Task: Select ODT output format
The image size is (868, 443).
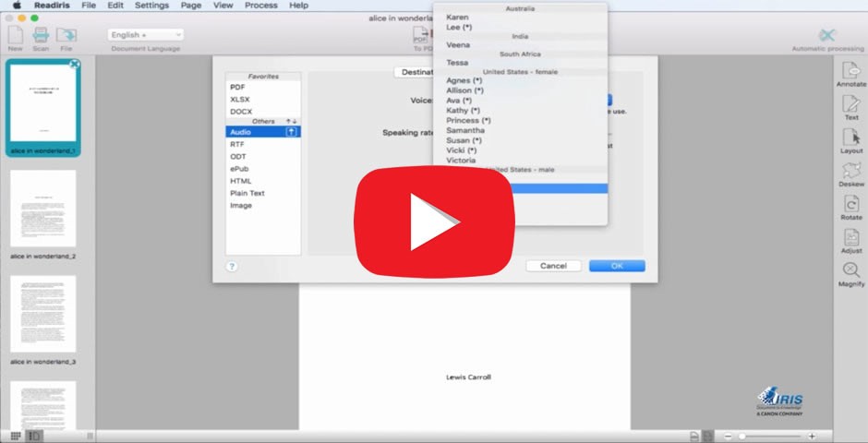Action: pos(263,157)
